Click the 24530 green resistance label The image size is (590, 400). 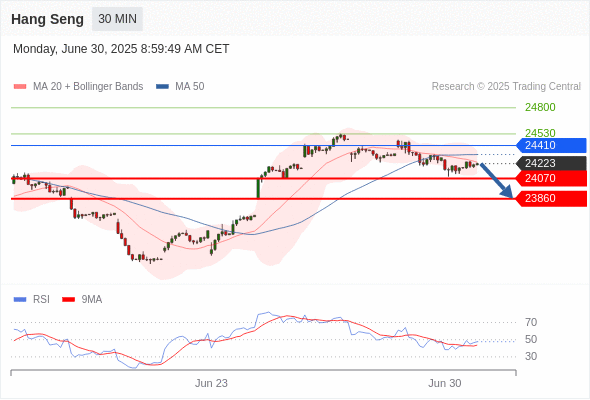540,133
